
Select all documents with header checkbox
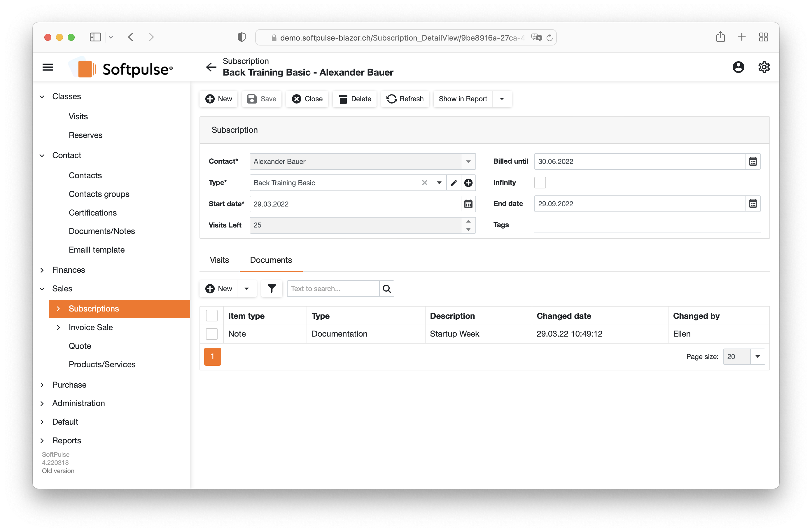click(211, 316)
